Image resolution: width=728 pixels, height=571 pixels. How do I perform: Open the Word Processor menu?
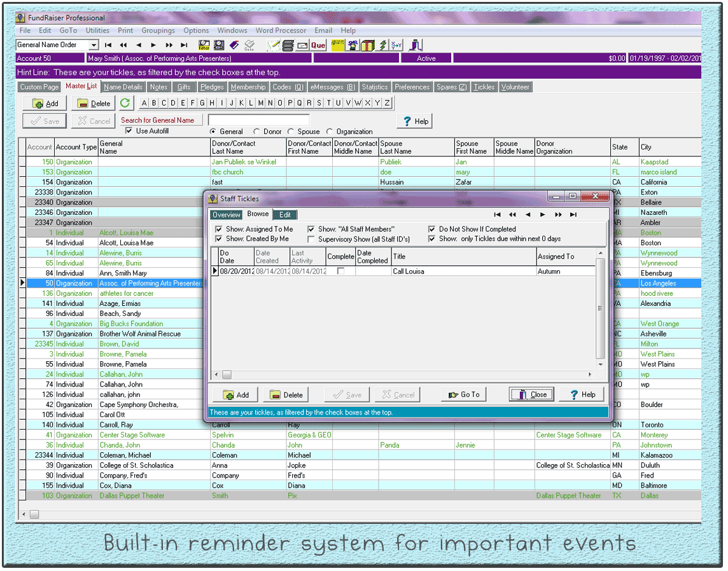click(x=281, y=31)
